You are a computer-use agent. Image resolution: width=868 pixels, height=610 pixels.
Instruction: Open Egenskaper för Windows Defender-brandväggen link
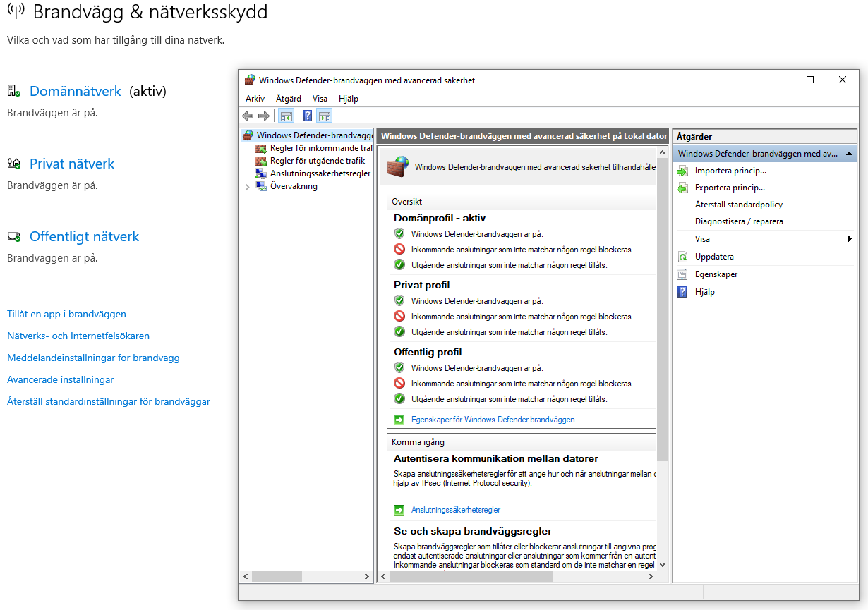pyautogui.click(x=493, y=420)
